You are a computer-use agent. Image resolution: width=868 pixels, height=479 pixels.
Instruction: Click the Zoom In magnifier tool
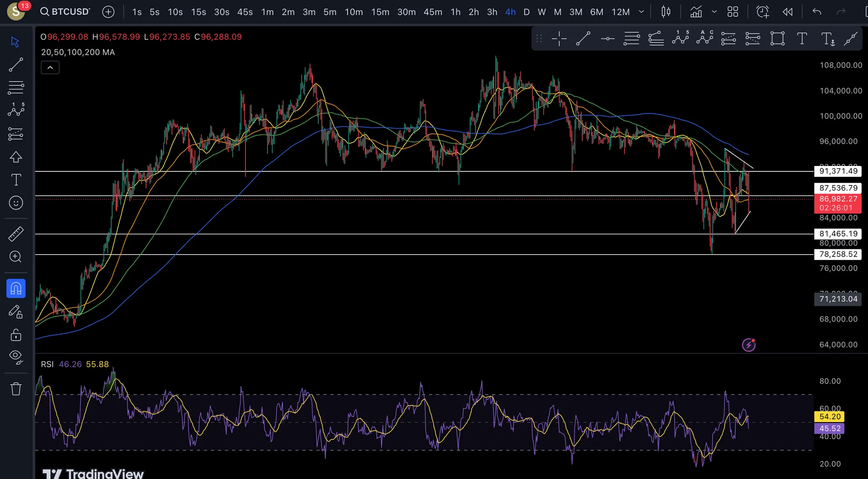[16, 257]
